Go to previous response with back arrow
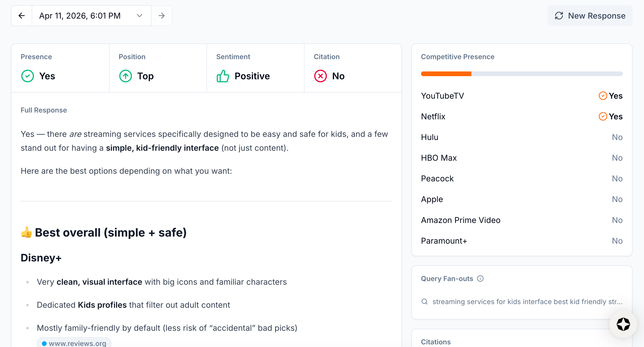Screen dimensions: 644x347 pos(21,16)
